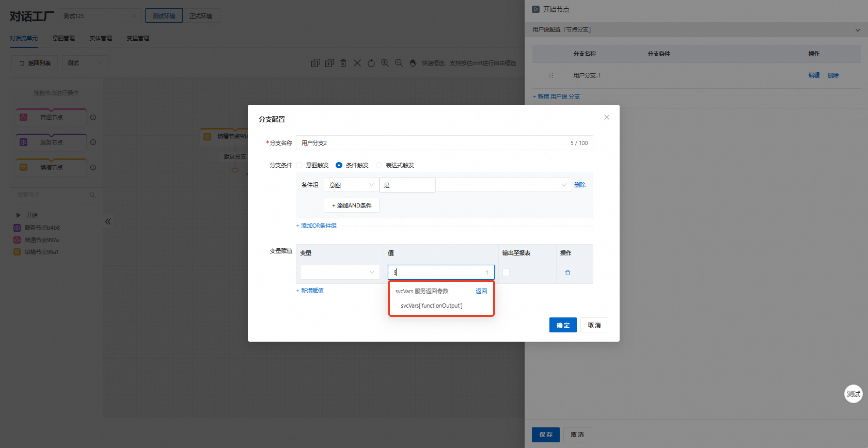Click 返回 link in svcVars popup
The width and height of the screenshot is (868, 448).
[481, 291]
